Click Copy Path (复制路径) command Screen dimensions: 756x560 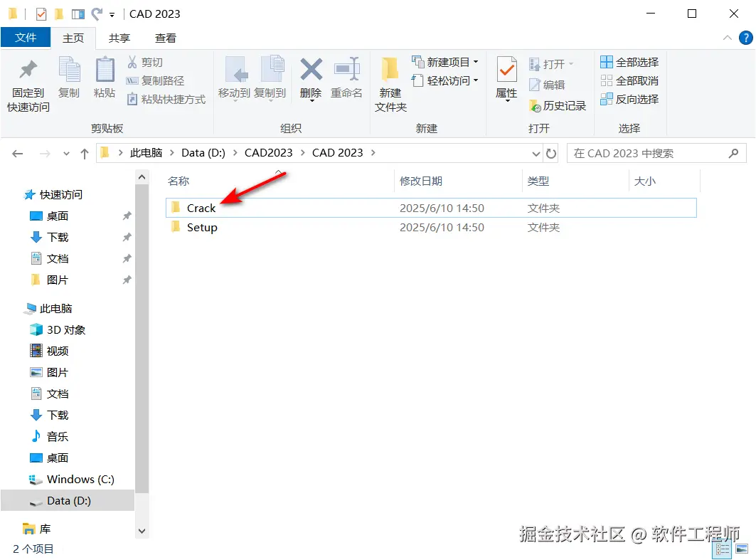[x=155, y=80]
